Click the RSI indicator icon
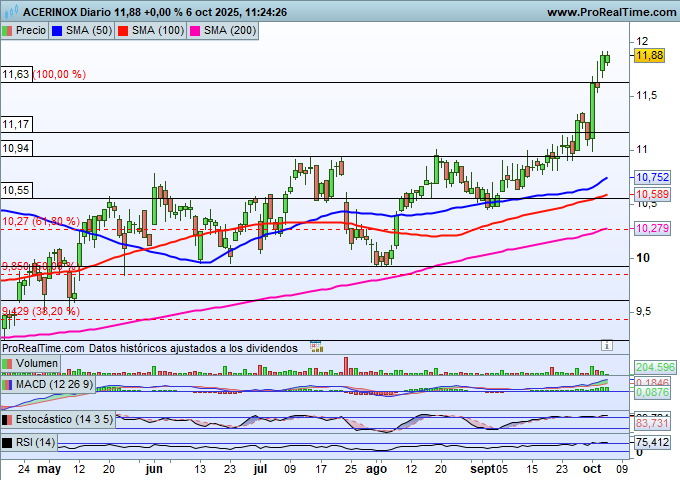 (9, 442)
